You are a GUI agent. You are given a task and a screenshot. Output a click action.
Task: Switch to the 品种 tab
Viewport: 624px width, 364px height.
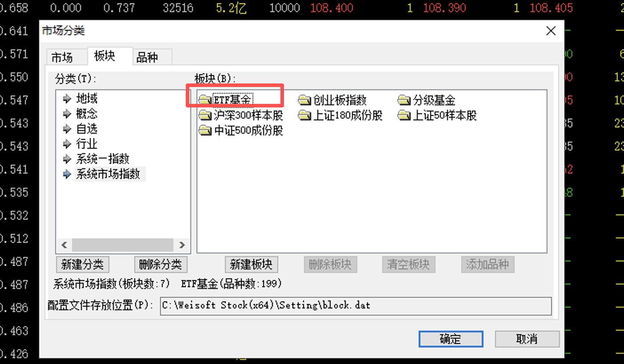[x=148, y=57]
